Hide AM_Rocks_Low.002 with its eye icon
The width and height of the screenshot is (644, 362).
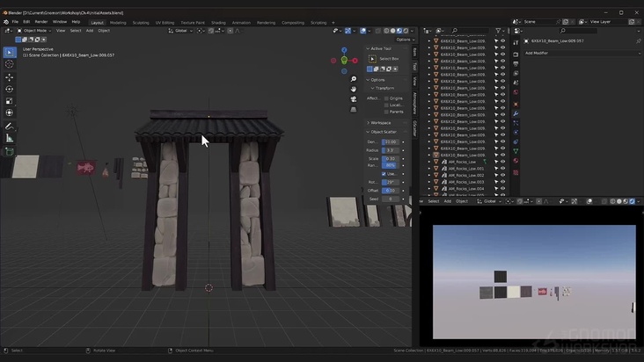(502, 175)
